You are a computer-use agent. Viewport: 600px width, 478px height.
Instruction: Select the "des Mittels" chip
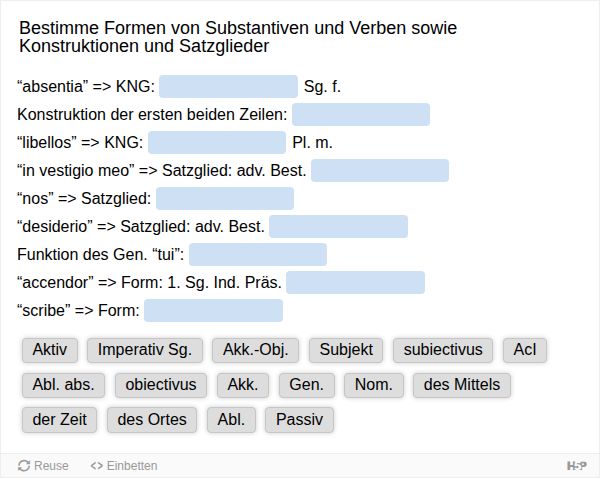pos(461,385)
